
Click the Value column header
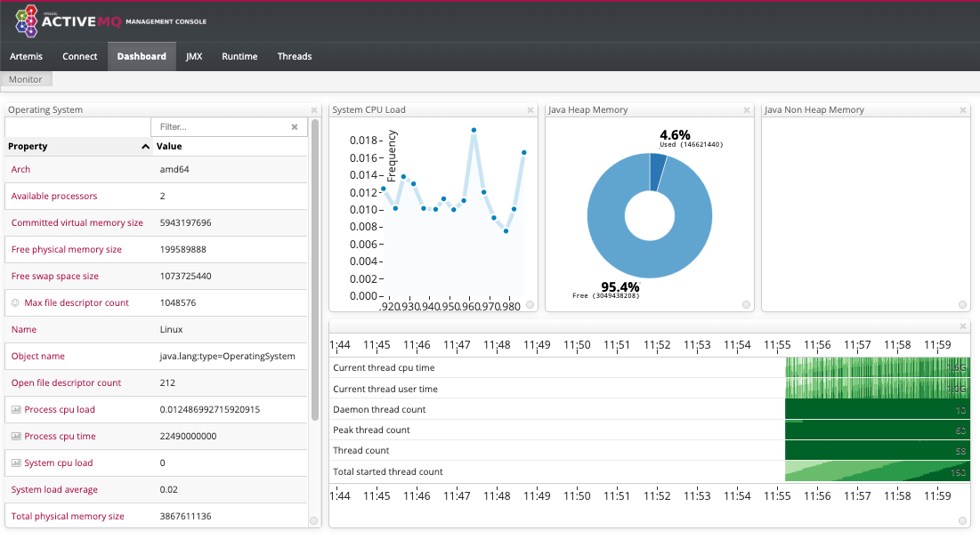[x=169, y=146]
